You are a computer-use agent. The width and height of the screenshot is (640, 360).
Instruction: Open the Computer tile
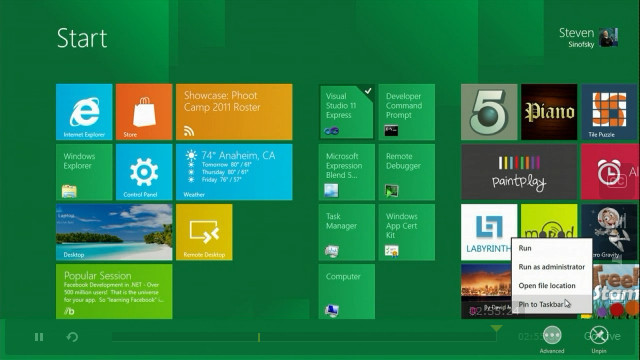(347, 291)
